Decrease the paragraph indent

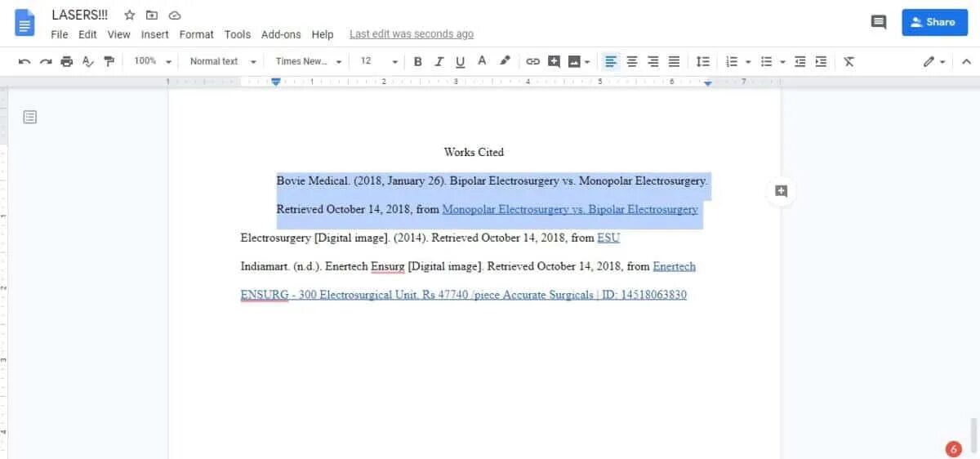(x=800, y=61)
